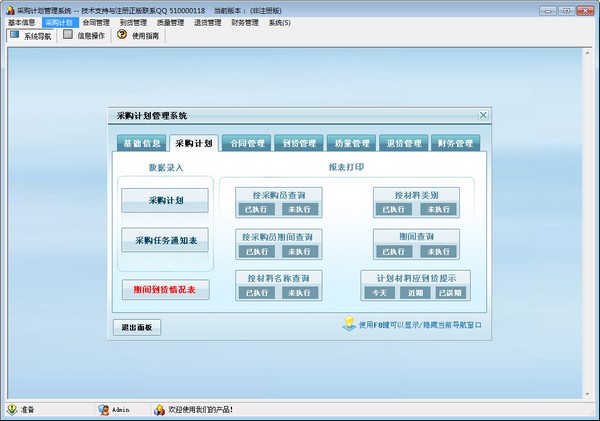Click the welcome message icon in status bar

pos(158,410)
